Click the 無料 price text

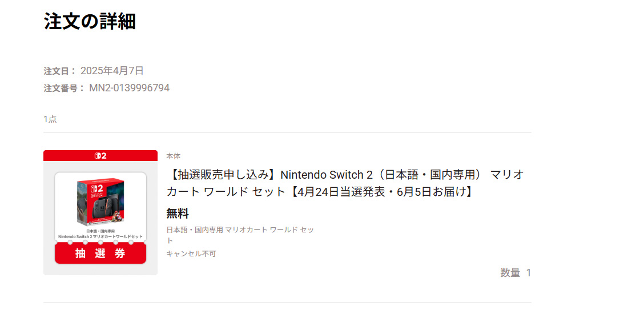pyautogui.click(x=178, y=214)
